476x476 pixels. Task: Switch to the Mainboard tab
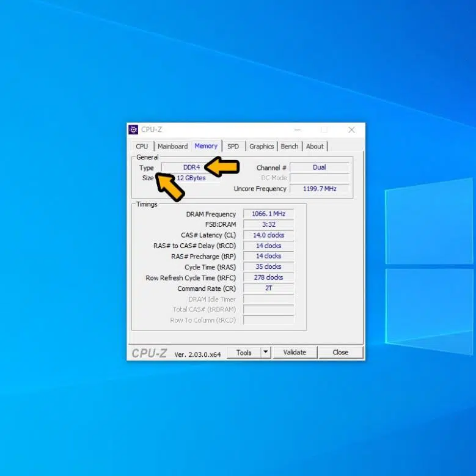pyautogui.click(x=173, y=146)
